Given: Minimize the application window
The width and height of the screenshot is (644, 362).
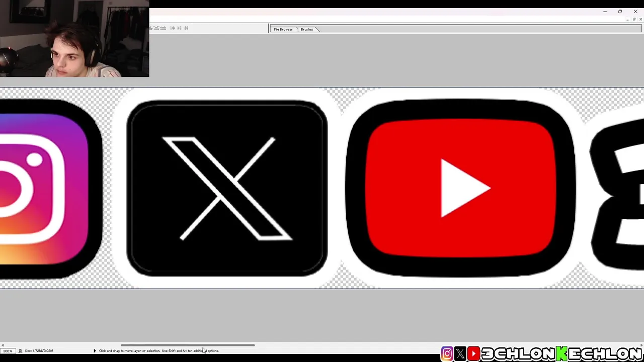Looking at the screenshot, I should tap(605, 12).
